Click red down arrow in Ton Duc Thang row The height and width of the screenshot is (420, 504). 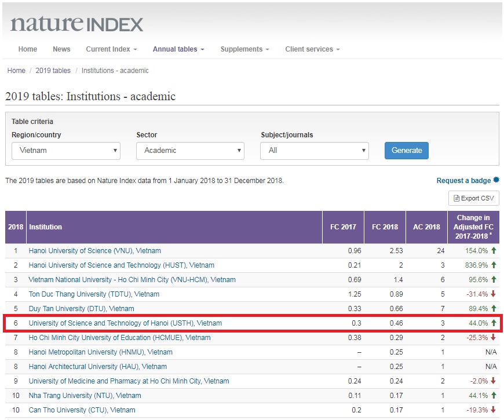[494, 294]
